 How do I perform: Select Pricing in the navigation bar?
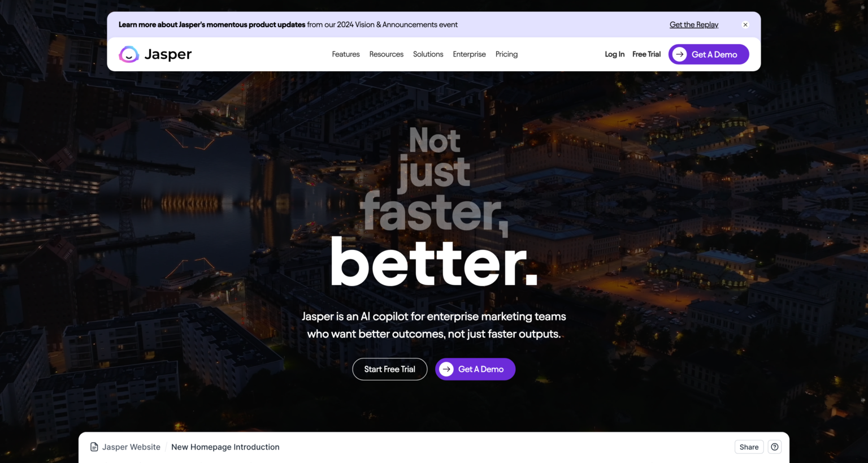point(506,54)
